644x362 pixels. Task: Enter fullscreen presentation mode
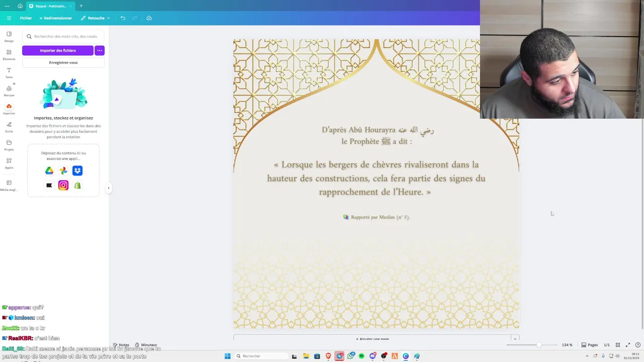point(628,345)
